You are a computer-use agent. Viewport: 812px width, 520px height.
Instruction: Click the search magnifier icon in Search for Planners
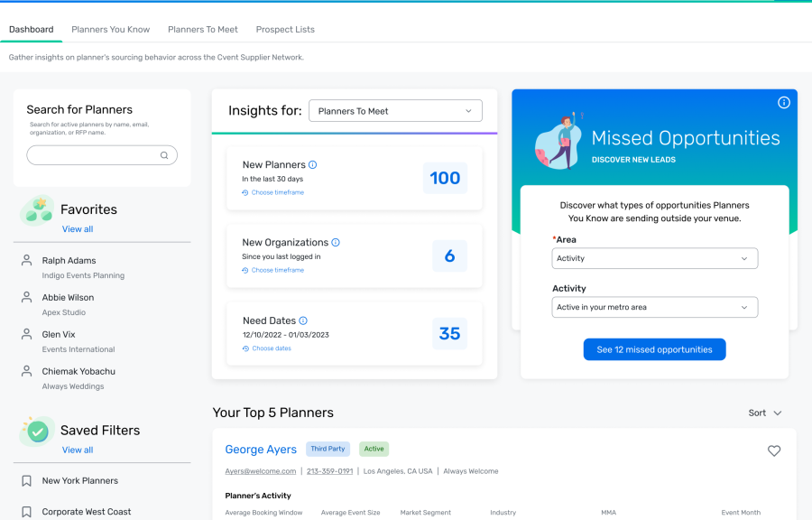pos(165,155)
